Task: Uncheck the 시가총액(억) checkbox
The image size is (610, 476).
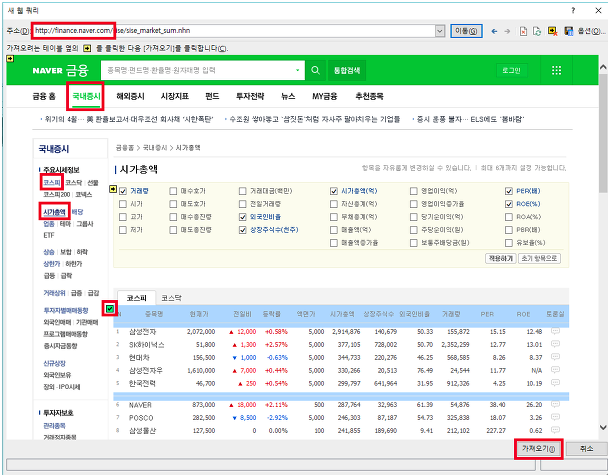Action: (x=334, y=191)
